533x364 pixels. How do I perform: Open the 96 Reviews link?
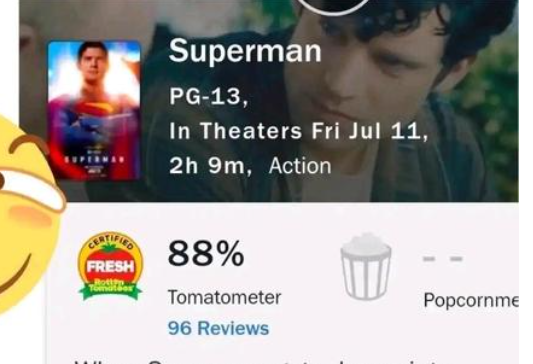[x=218, y=328]
